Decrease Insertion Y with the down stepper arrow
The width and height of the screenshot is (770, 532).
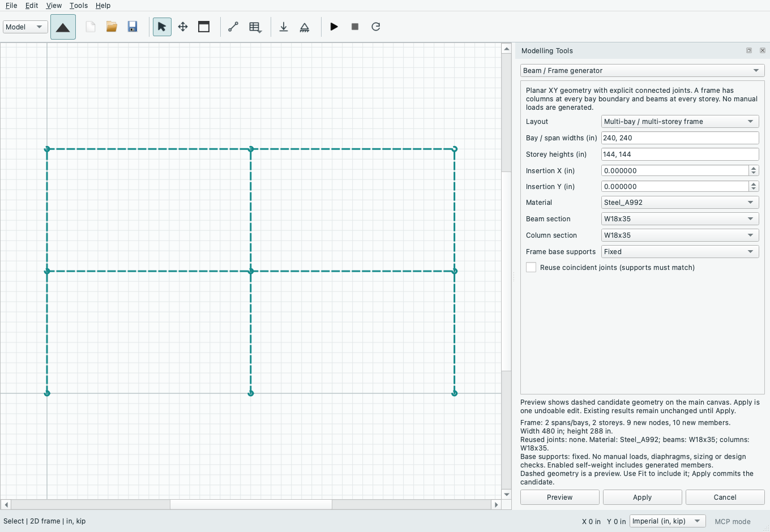coord(754,189)
